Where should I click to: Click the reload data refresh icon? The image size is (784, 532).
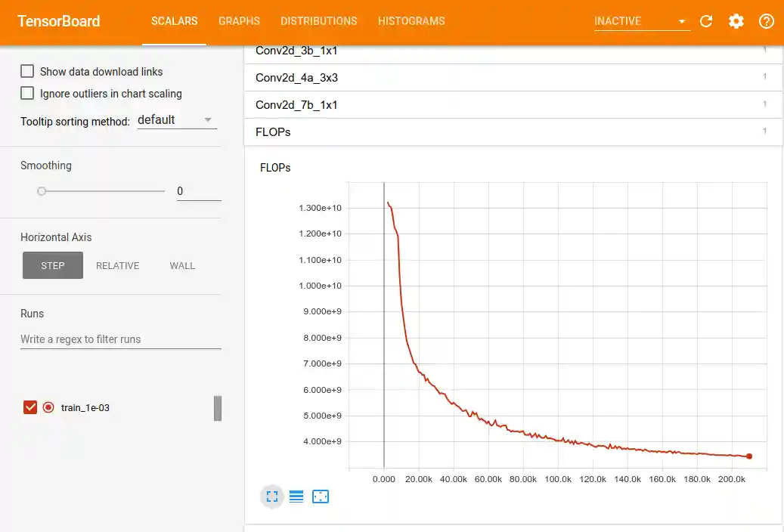[x=706, y=21]
